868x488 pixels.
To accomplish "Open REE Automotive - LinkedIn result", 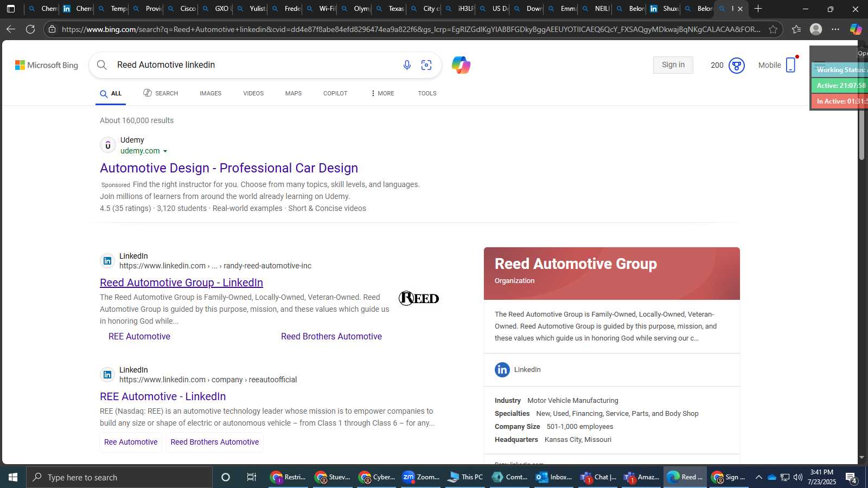I will click(x=163, y=396).
